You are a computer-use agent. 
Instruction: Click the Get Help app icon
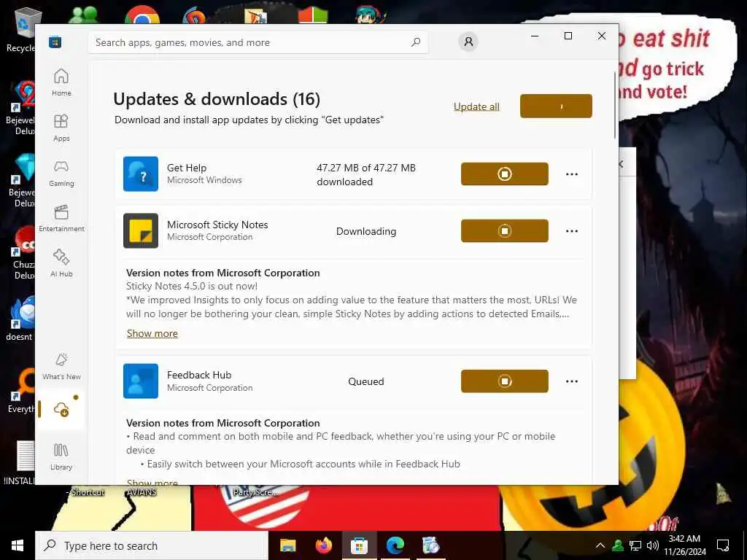click(x=141, y=174)
